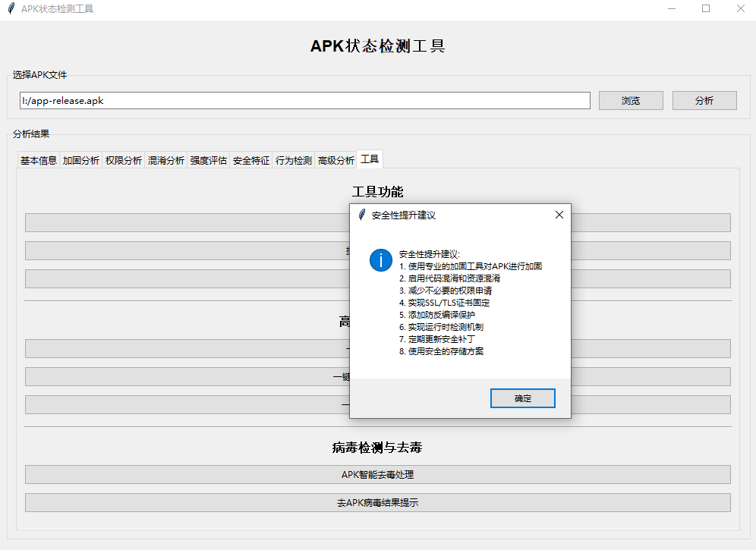Dismiss the dialog with its X close button
Screen dimensions: 756x550
(559, 215)
